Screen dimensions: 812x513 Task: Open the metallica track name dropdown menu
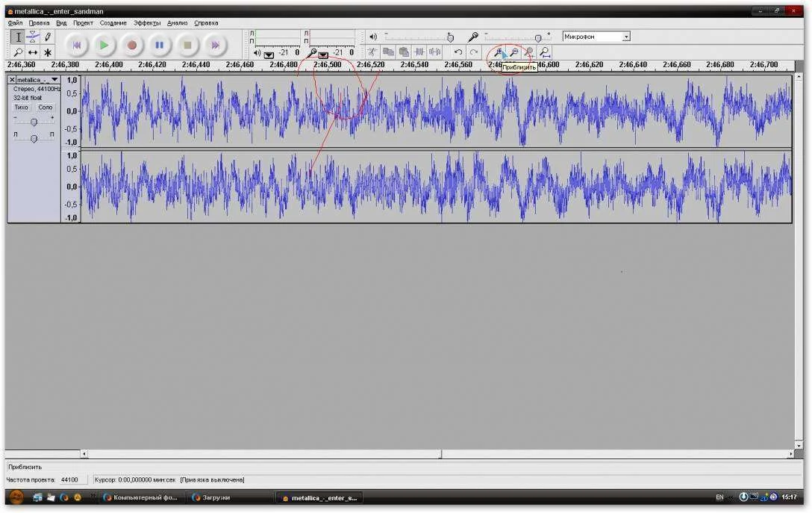click(x=54, y=80)
